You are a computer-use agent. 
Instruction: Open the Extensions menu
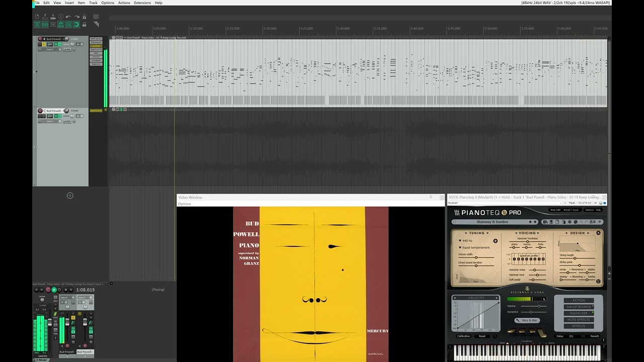pos(142,3)
